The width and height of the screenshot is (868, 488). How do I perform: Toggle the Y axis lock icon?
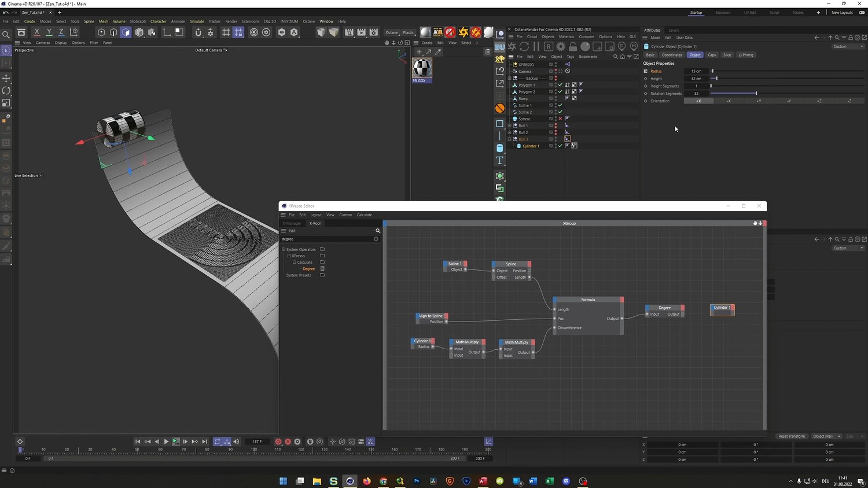pos(49,32)
